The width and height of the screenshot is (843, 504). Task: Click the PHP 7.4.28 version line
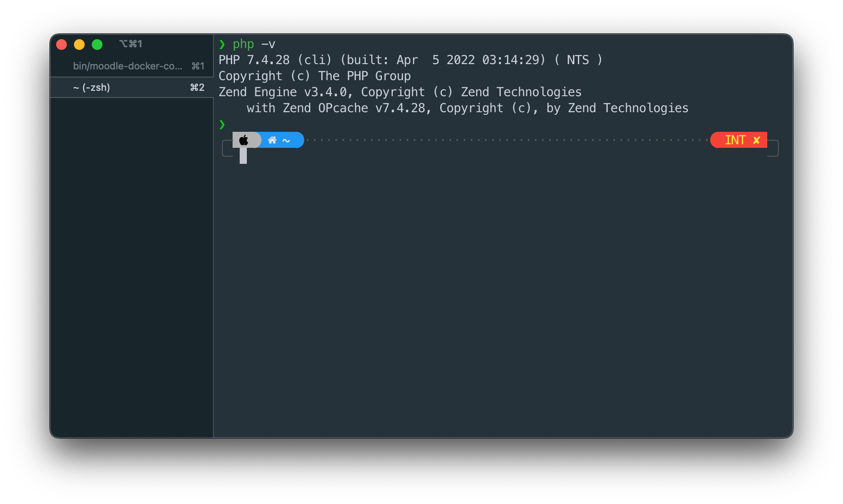click(x=410, y=60)
